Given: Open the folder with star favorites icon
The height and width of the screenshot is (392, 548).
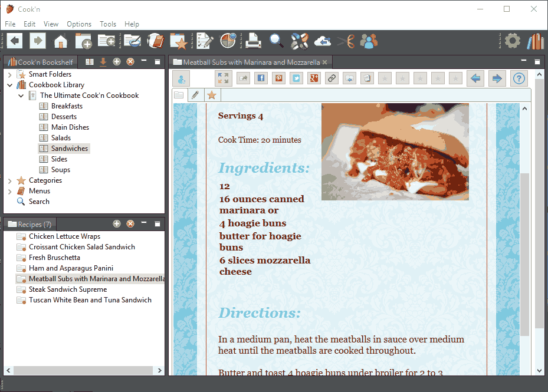Looking at the screenshot, I should (179, 41).
